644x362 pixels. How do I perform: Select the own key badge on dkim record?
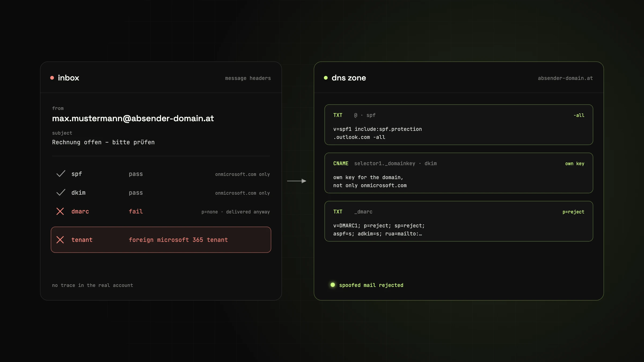coord(575,164)
